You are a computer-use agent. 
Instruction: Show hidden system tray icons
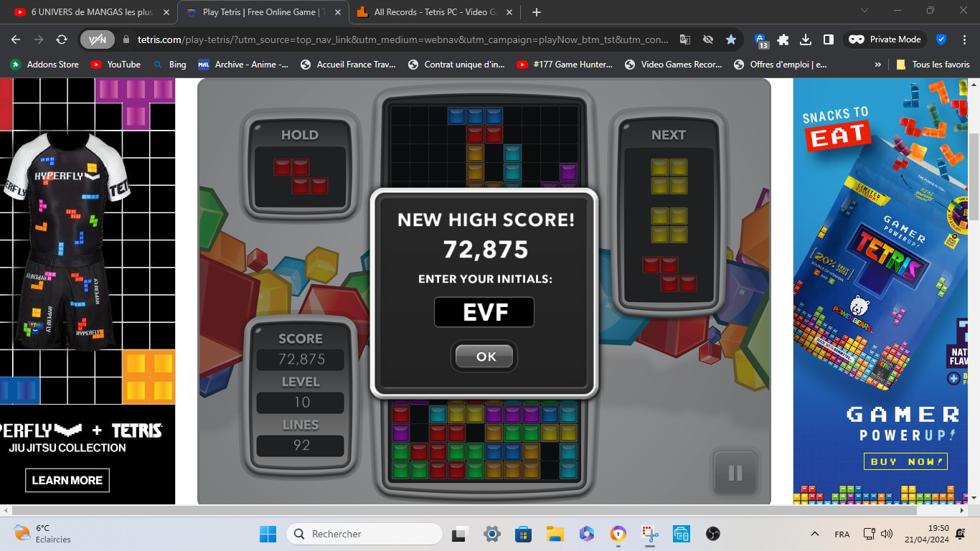pos(814,534)
